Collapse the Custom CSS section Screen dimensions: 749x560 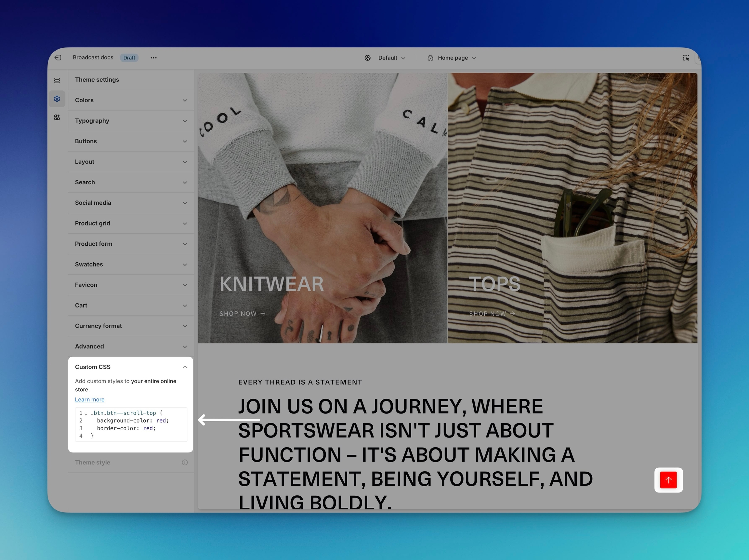[185, 367]
